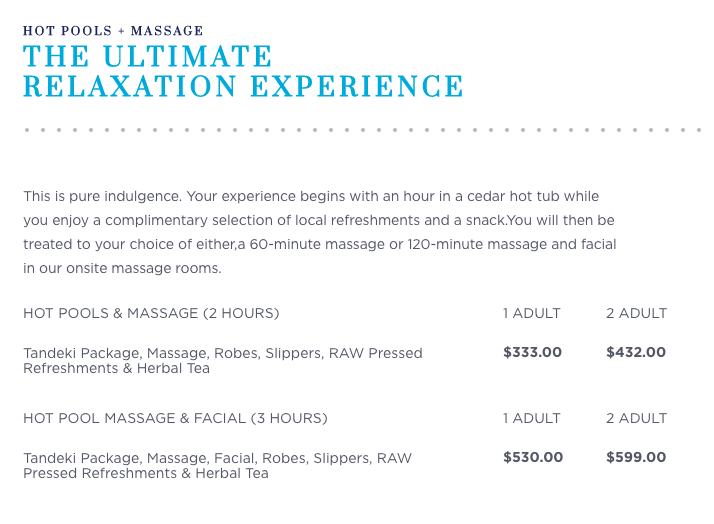Screen dimensions: 714x524
Task: Click the package description that includes Facial
Action: (x=217, y=465)
